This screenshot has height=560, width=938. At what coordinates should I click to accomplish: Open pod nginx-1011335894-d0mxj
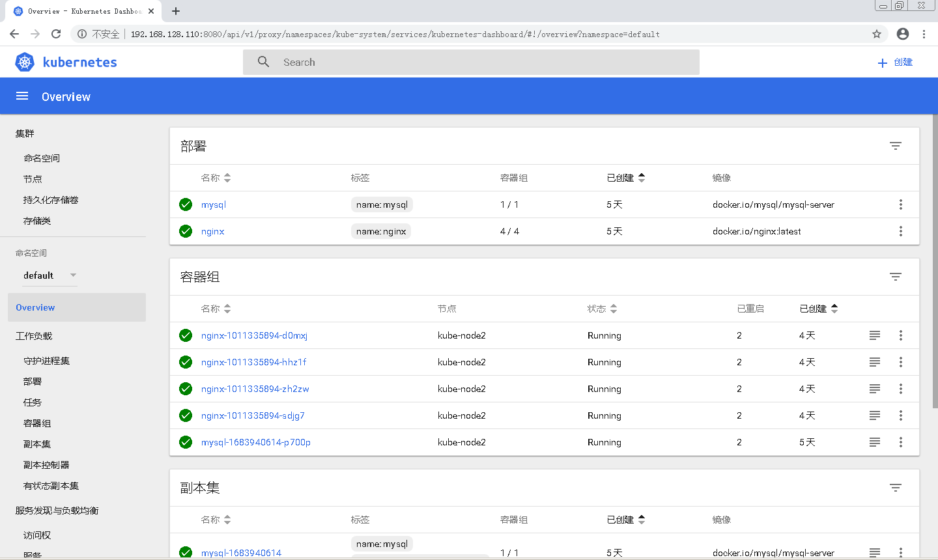(x=254, y=335)
